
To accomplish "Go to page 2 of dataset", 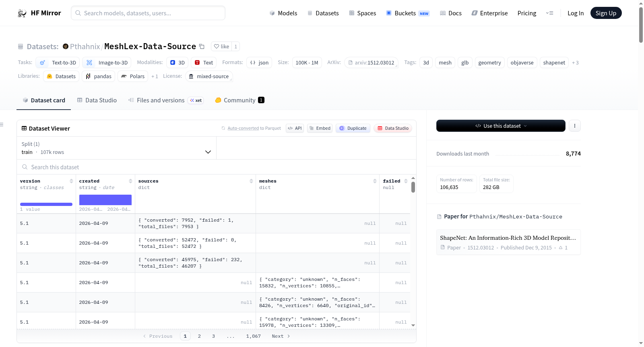I will point(199,336).
